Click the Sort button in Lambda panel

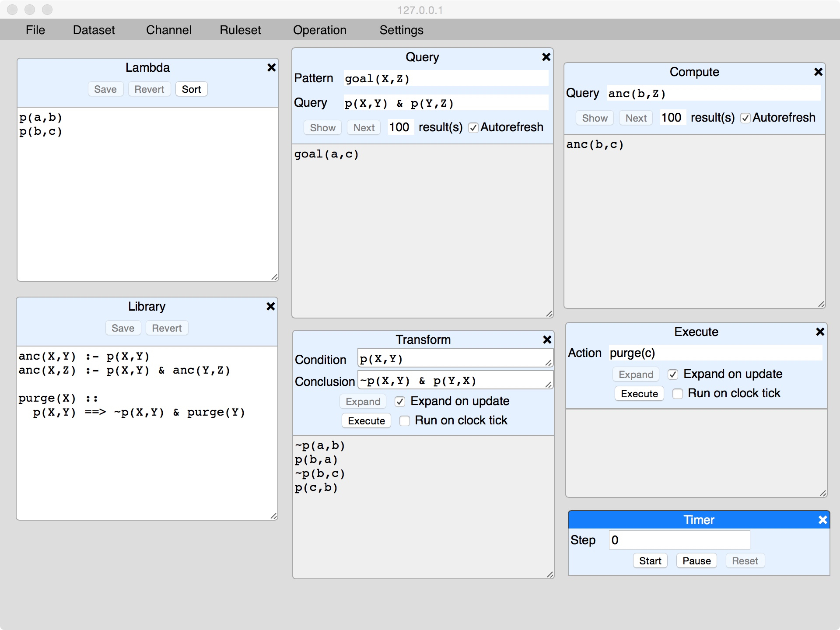click(x=191, y=89)
